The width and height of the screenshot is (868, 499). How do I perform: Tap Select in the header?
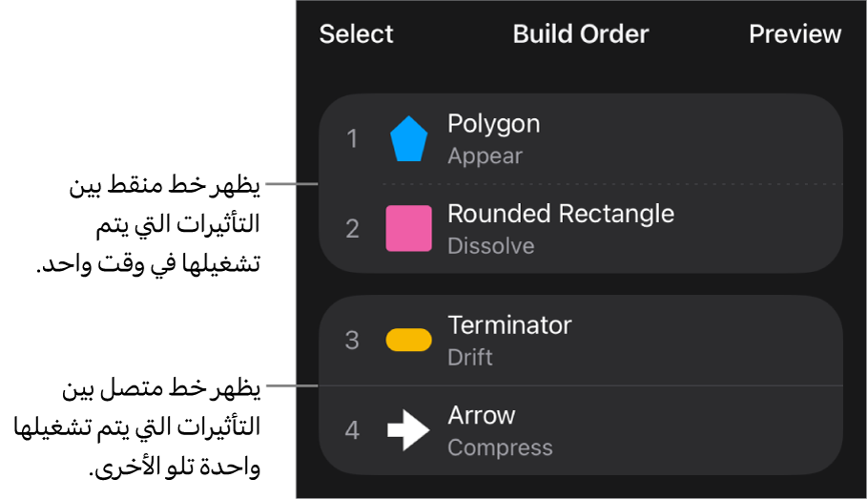[x=356, y=34]
